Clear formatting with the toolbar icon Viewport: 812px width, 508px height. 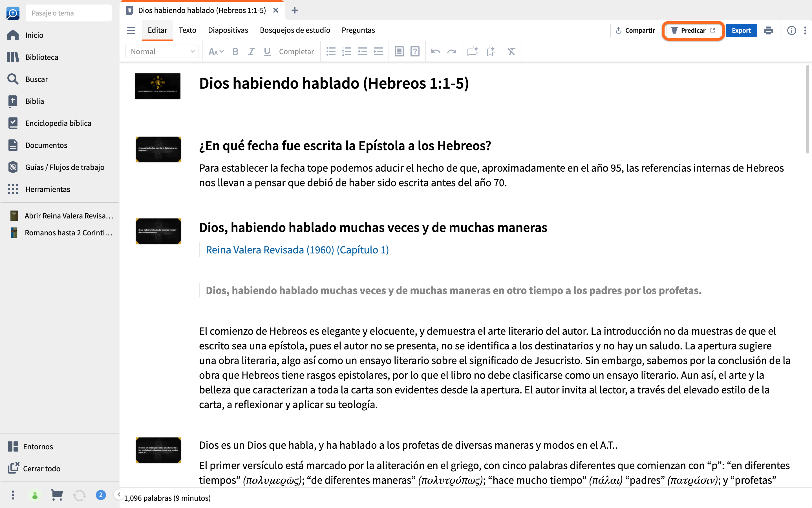511,51
